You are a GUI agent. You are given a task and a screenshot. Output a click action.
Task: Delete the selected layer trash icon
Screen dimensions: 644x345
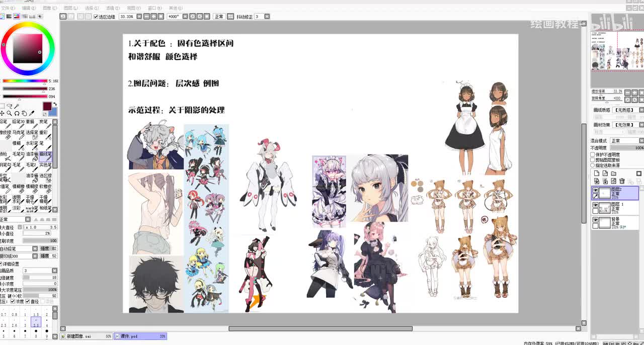click(x=622, y=181)
